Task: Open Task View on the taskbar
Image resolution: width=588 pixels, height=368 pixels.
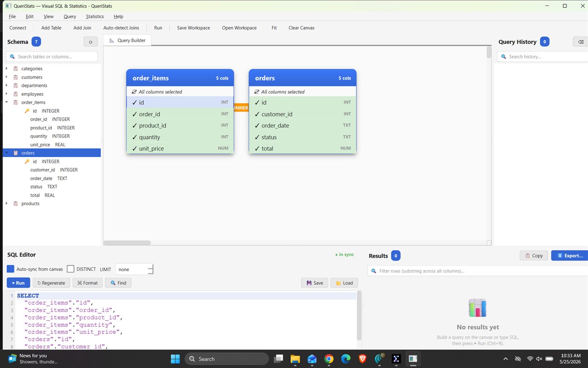Action: (278, 359)
